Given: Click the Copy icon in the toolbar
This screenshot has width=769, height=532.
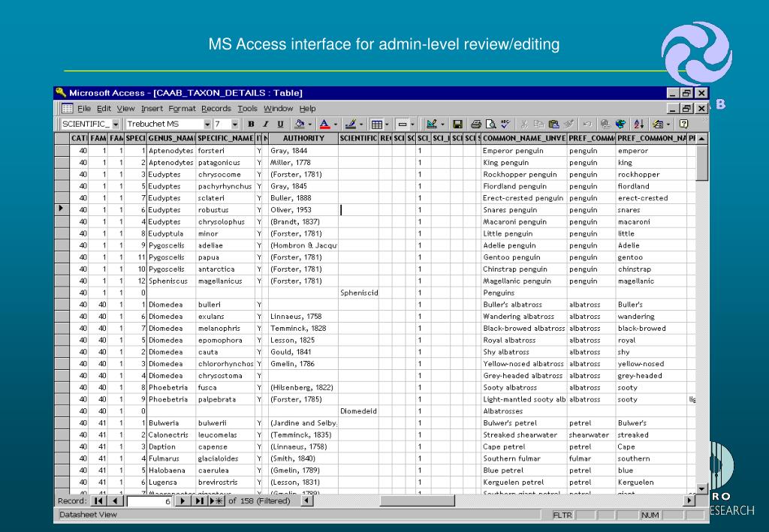Looking at the screenshot, I should click(539, 124).
